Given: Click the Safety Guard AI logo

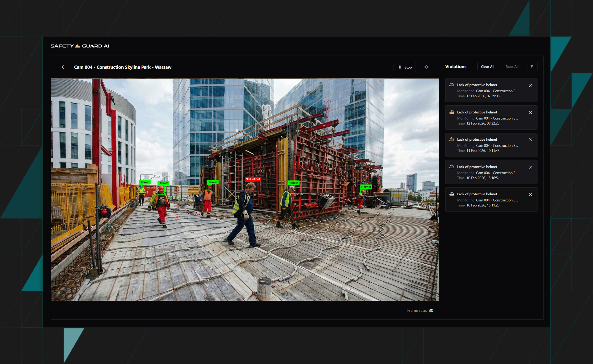Looking at the screenshot, I should click(80, 46).
